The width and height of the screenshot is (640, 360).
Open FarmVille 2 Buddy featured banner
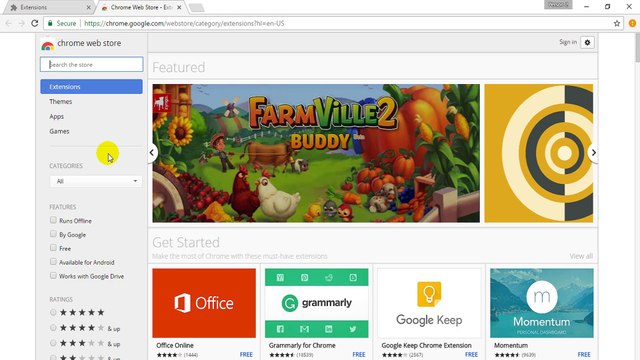click(x=316, y=153)
